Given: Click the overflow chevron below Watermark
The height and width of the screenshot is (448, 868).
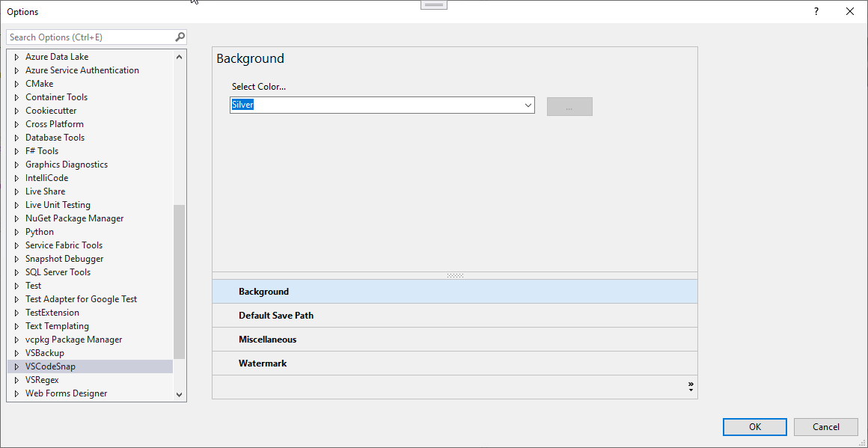Looking at the screenshot, I should pos(690,387).
